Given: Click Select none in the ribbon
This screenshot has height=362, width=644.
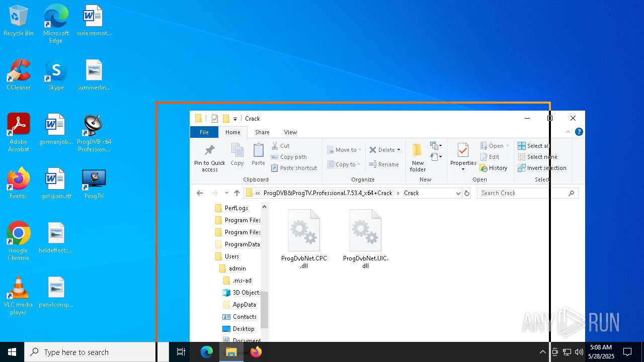Looking at the screenshot, I should coord(538,157).
